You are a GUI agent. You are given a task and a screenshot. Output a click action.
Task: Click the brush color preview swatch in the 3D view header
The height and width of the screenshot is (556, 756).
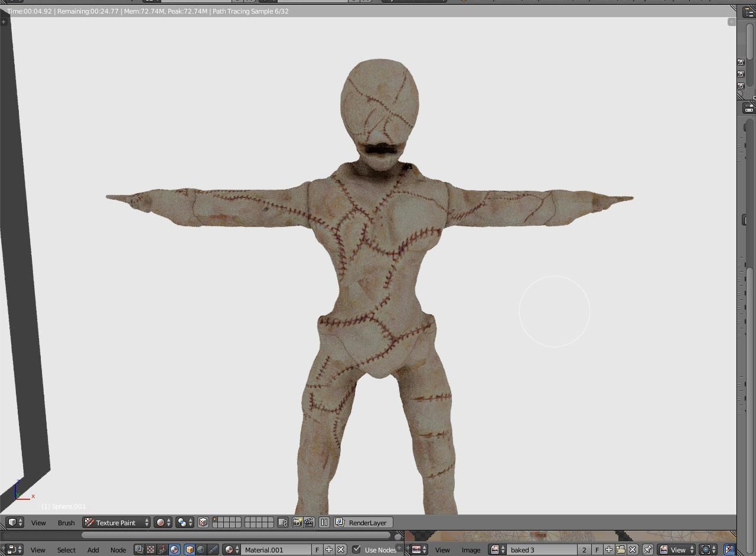point(159,522)
